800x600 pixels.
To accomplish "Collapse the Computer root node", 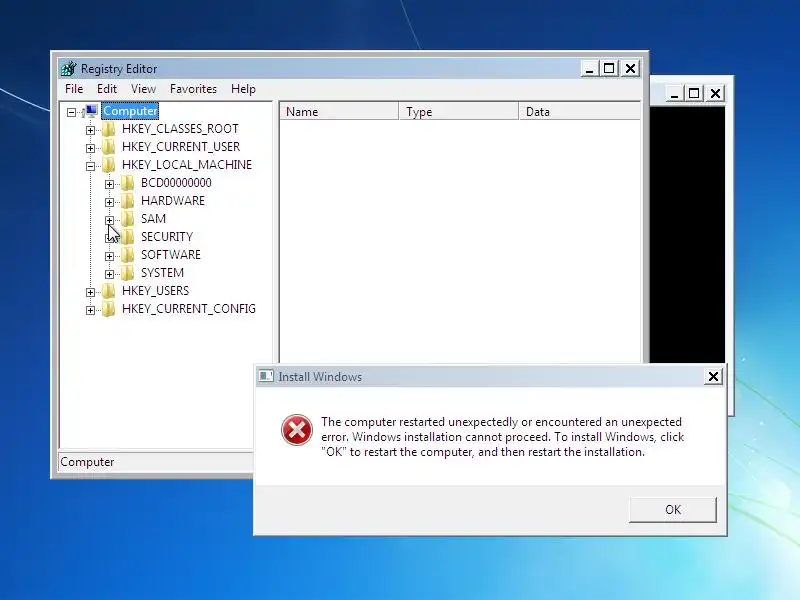I will [71, 112].
